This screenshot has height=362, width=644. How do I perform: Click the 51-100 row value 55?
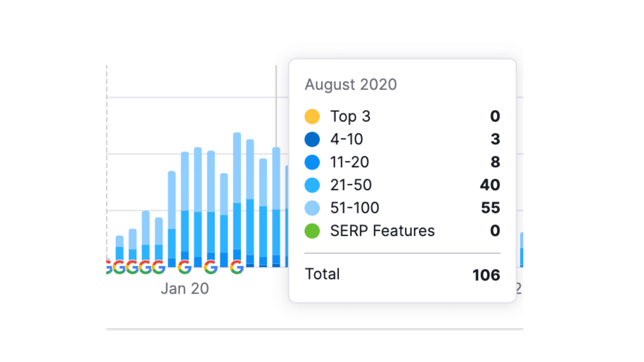point(491,208)
